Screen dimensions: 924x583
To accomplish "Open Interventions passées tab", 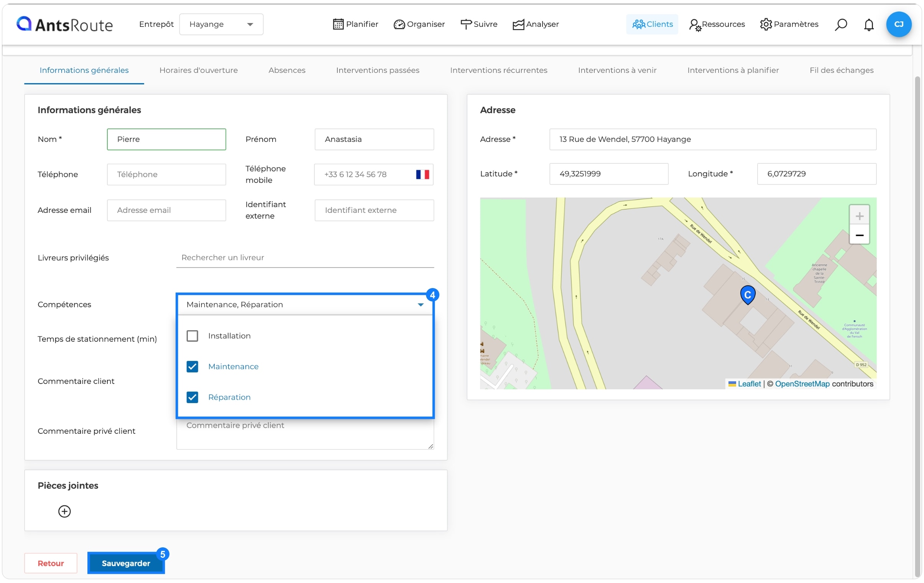I will pos(378,70).
